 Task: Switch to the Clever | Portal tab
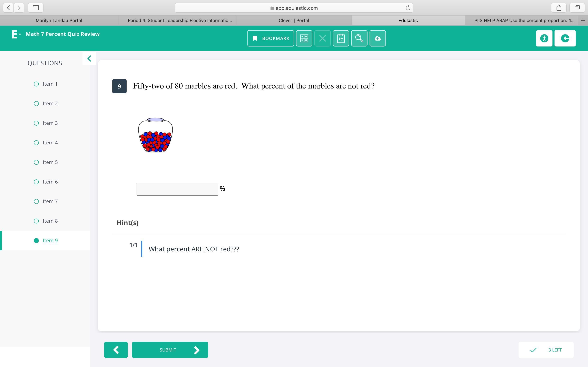point(294,20)
